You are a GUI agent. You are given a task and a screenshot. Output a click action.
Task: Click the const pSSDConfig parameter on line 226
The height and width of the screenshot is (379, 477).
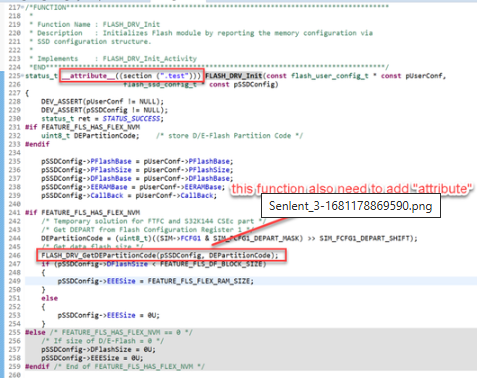244,84
